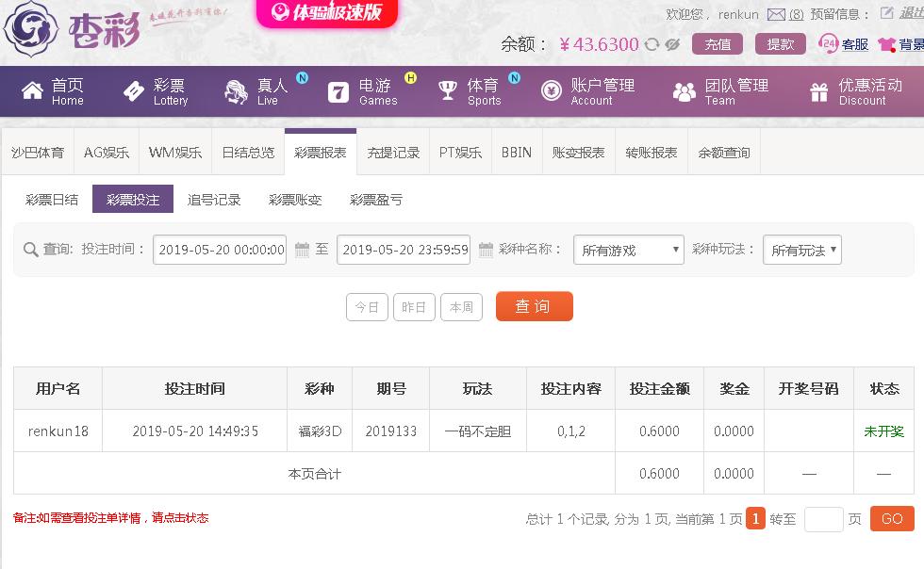
Task: Click the 今日 quick date button
Action: click(x=367, y=307)
